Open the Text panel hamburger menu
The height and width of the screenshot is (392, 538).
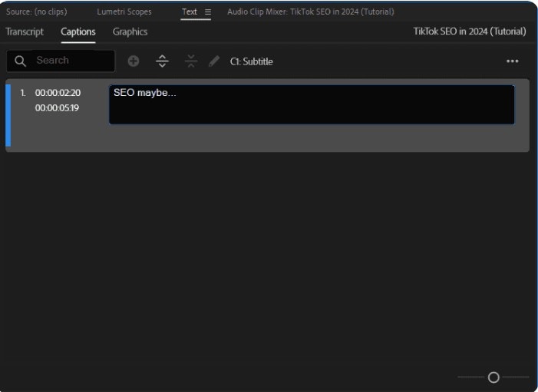click(x=208, y=12)
